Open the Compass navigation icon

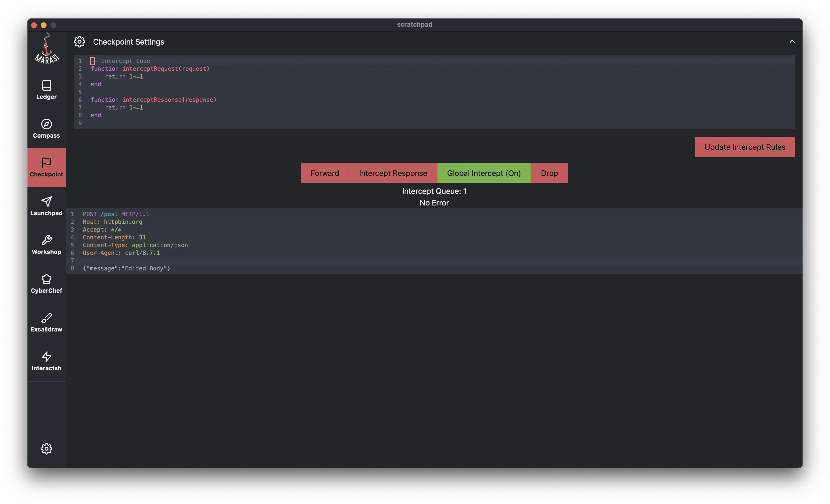click(47, 124)
